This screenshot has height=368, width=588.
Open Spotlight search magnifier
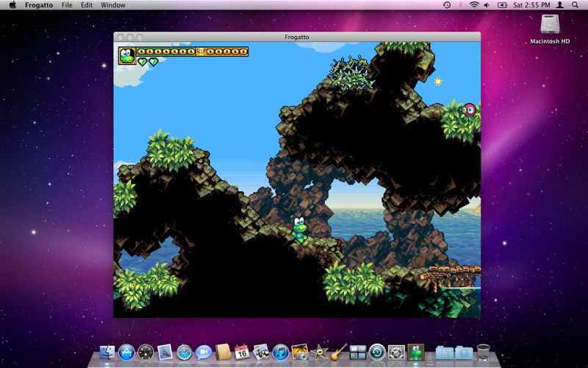[575, 5]
